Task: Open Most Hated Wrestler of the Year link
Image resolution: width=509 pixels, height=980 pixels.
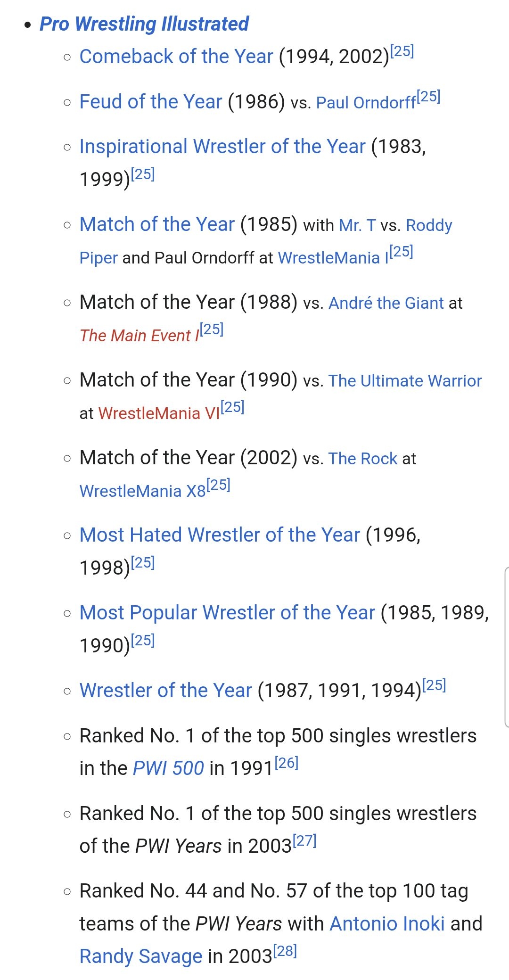Action: 220,535
